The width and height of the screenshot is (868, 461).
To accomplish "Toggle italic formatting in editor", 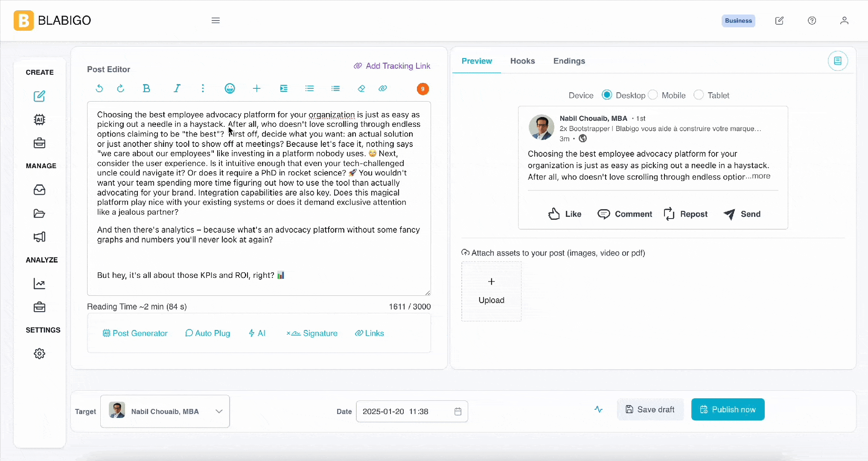I will [176, 88].
